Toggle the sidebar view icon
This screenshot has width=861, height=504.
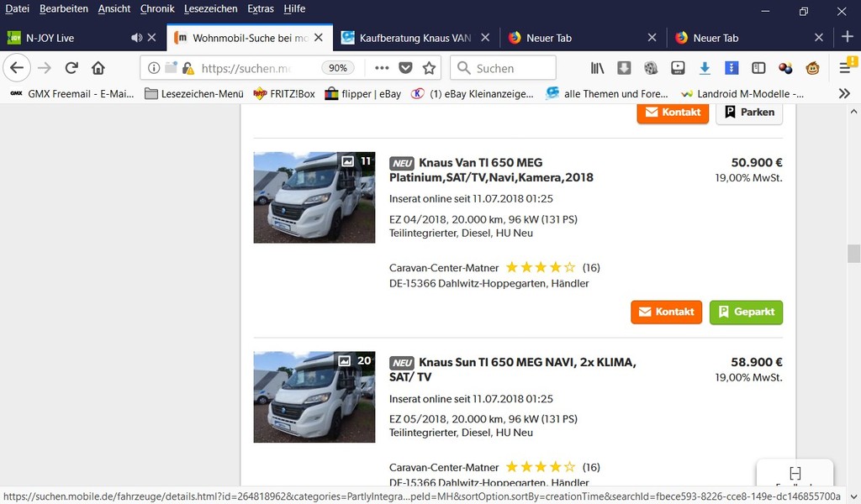[758, 68]
